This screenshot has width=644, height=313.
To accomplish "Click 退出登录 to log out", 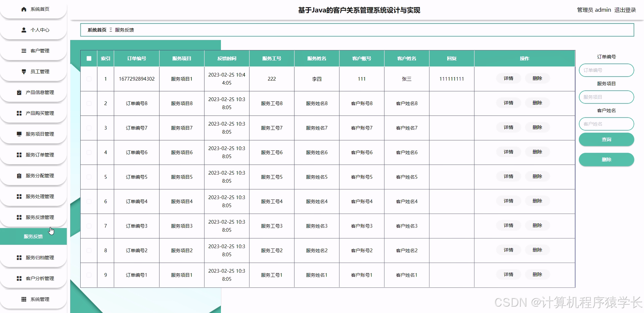I will (626, 10).
